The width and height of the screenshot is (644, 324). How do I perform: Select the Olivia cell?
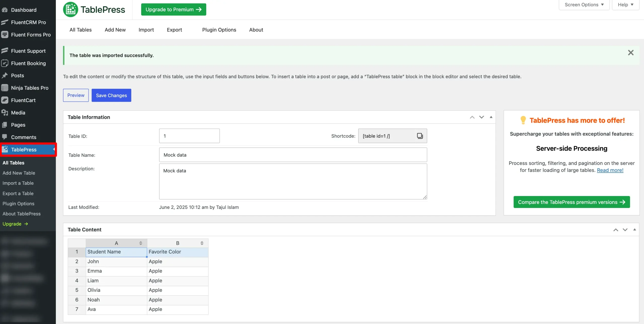[116, 290]
